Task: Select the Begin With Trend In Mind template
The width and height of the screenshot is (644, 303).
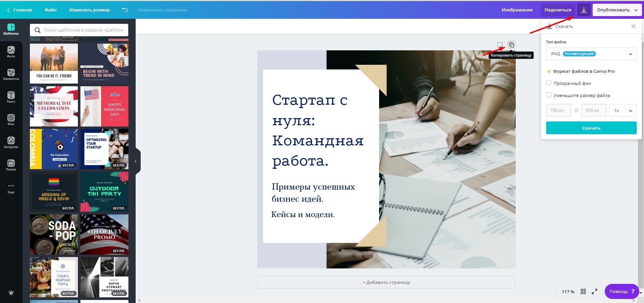Action: (104, 63)
